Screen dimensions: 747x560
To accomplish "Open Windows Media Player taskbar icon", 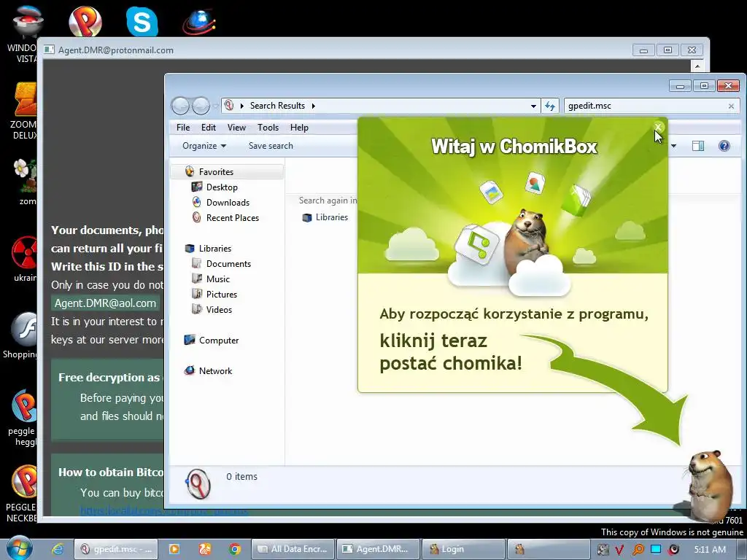I will 174,549.
